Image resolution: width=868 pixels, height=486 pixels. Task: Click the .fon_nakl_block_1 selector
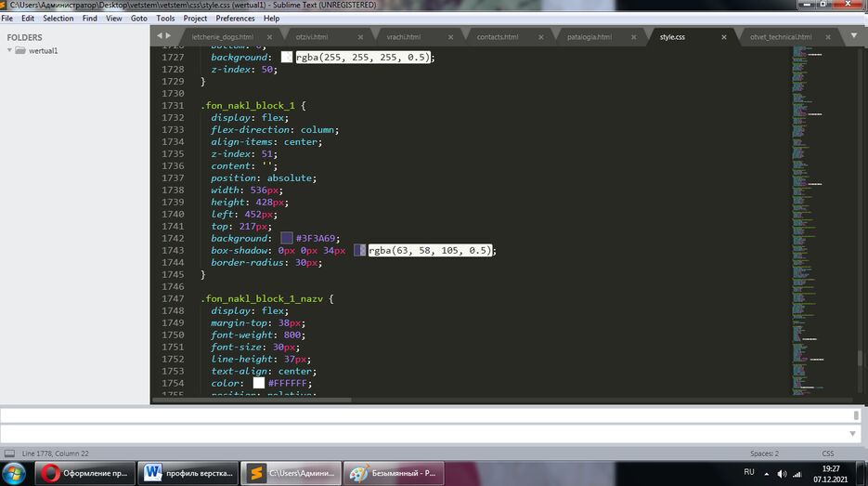[248, 105]
